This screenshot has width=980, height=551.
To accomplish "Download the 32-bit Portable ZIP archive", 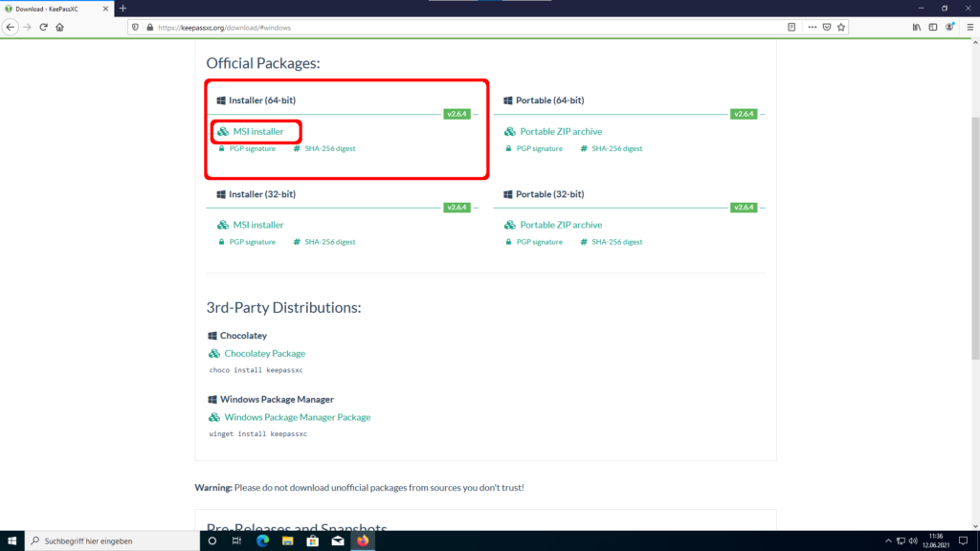I will point(561,225).
